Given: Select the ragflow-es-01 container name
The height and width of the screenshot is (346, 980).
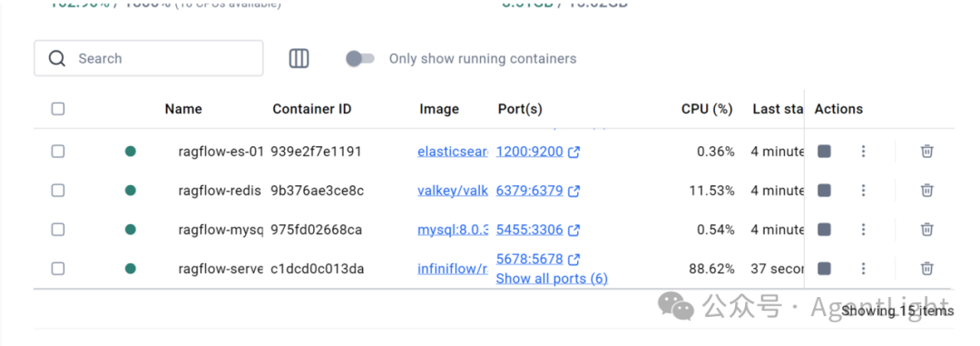Looking at the screenshot, I should coord(220,152).
